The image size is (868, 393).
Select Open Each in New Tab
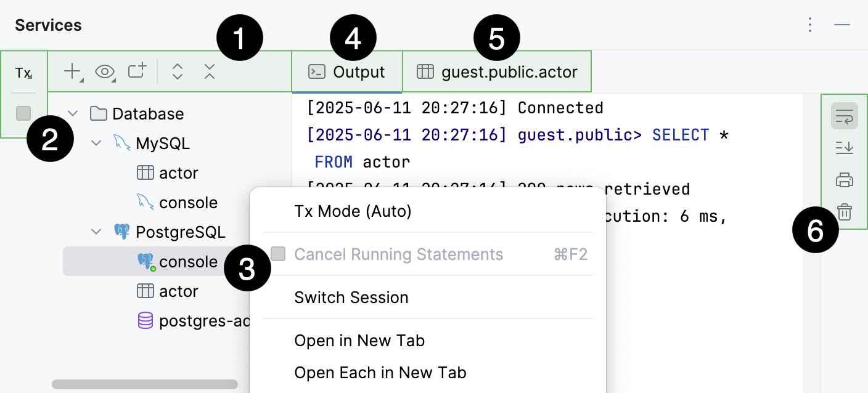tap(379, 372)
